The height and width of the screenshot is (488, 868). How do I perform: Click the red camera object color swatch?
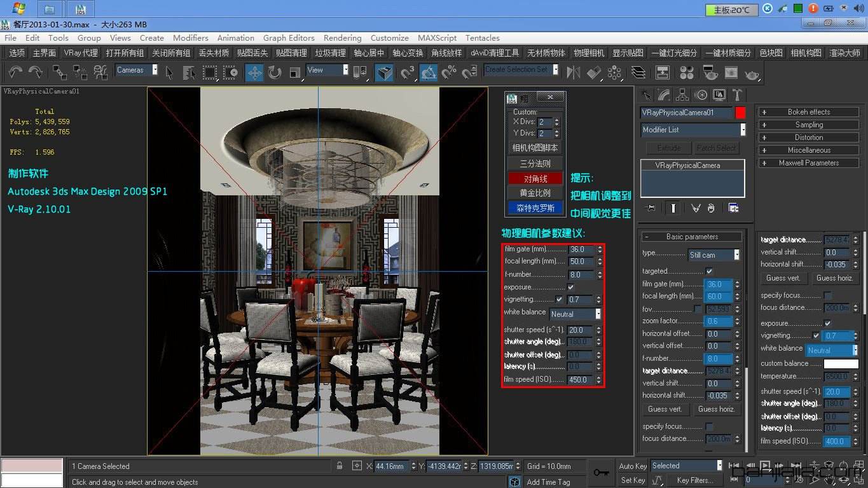point(740,113)
